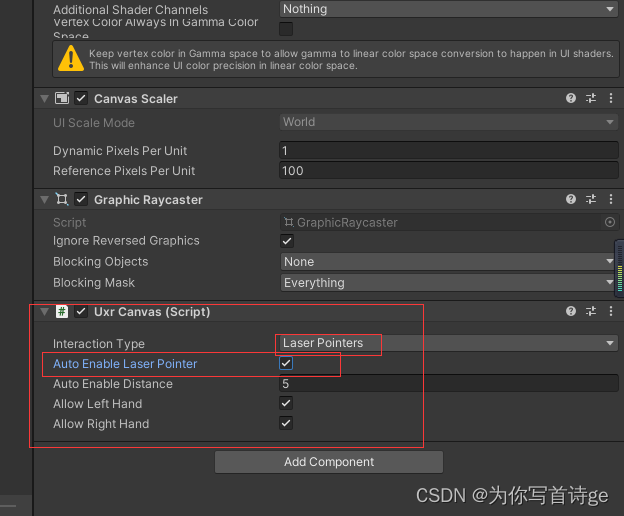Click the Blocking Objects label
The image size is (624, 516).
tap(101, 261)
